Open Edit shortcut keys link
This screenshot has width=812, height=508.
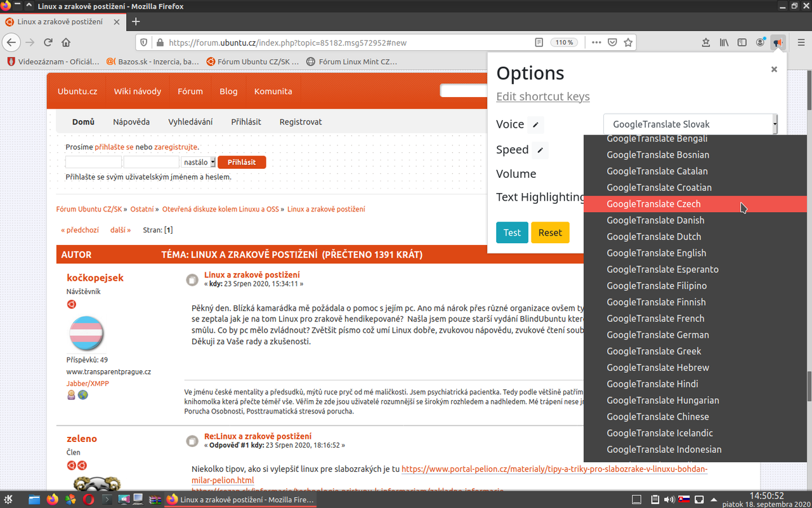(543, 97)
